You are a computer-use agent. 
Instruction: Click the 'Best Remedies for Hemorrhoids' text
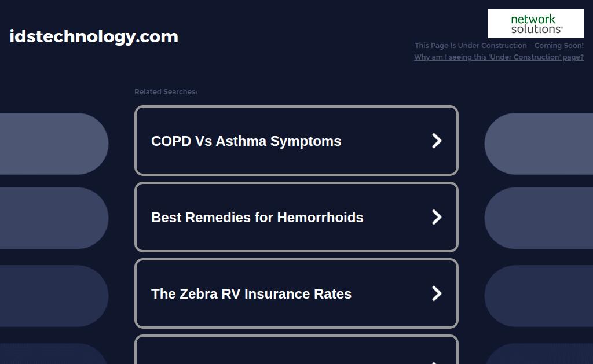point(257,218)
